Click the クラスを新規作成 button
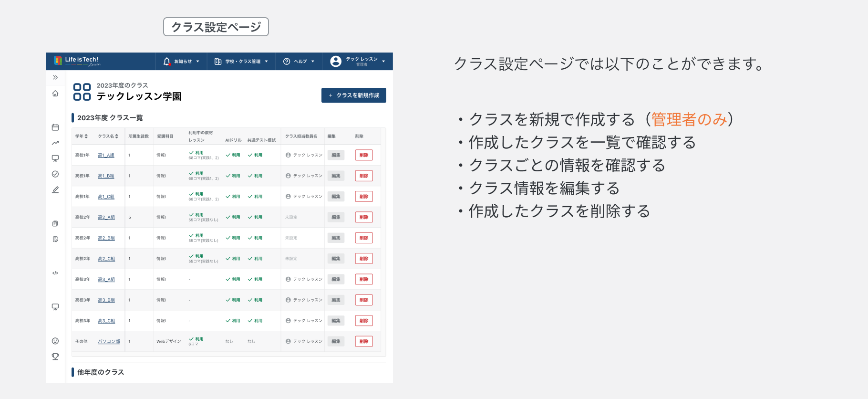Screen dimensions: 868x399 [x=354, y=95]
